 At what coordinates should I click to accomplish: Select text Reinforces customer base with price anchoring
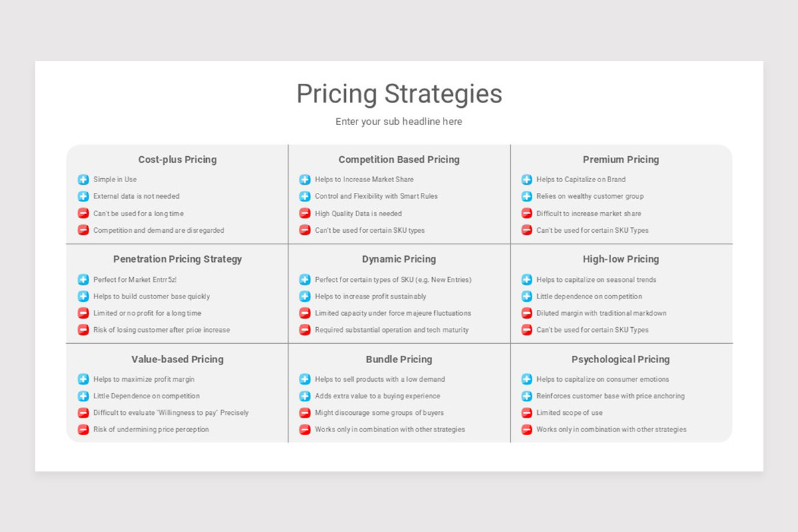[x=610, y=396]
